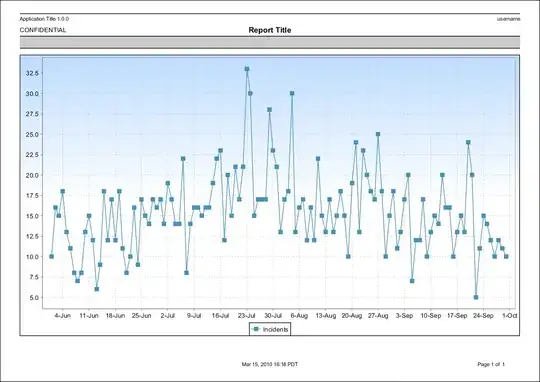Click the 5.0 y-axis label
This screenshot has width=540, height=382.
34,298
